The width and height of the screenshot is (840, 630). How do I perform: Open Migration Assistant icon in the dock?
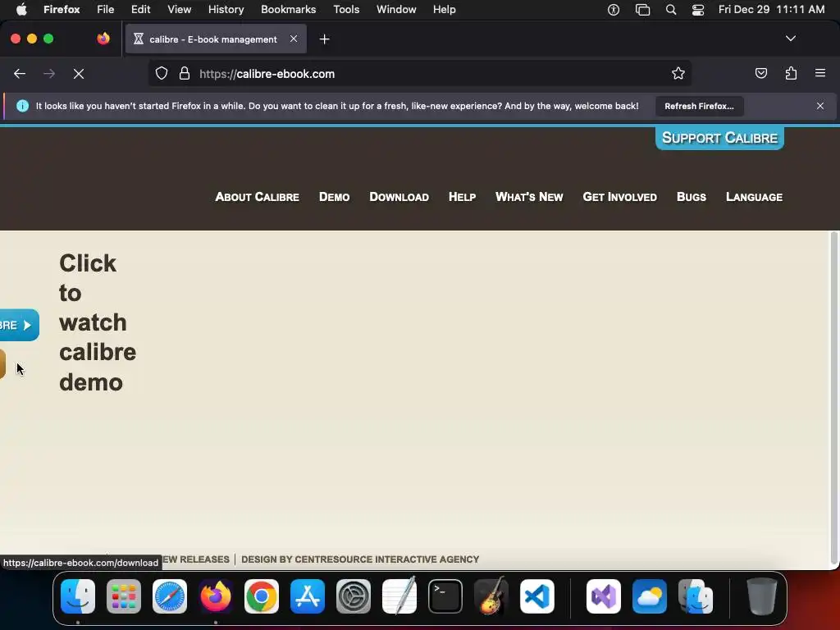coord(696,596)
